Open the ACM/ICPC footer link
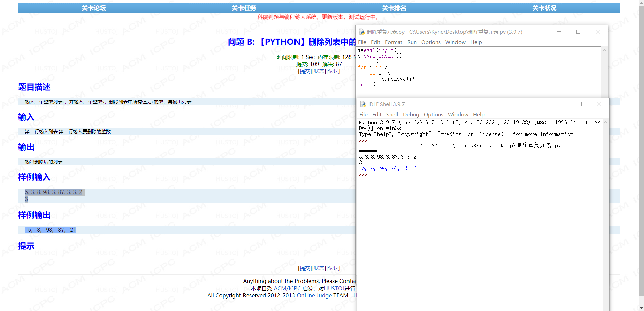Viewport: 644px width, 311px height. (287, 288)
